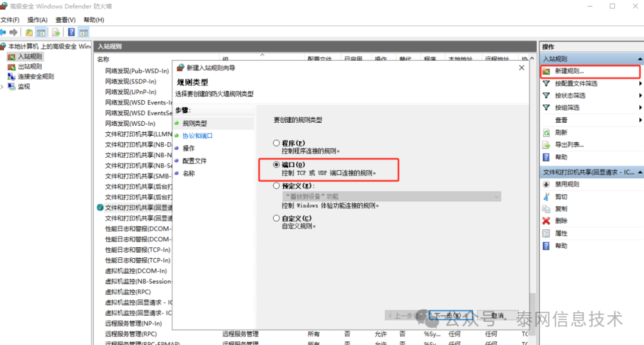This screenshot has width=644, height=345.
Task: Close the 新建入站规则向导 dialog
Action: click(522, 68)
